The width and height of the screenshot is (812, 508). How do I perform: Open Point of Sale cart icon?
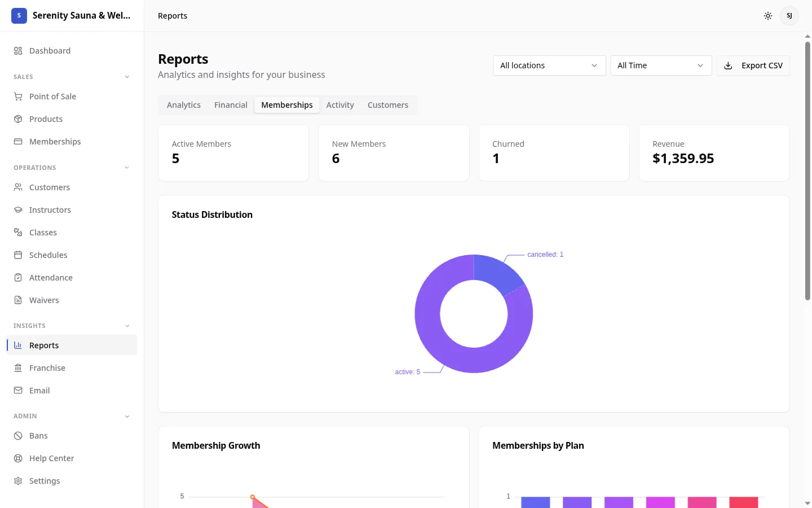(x=18, y=97)
